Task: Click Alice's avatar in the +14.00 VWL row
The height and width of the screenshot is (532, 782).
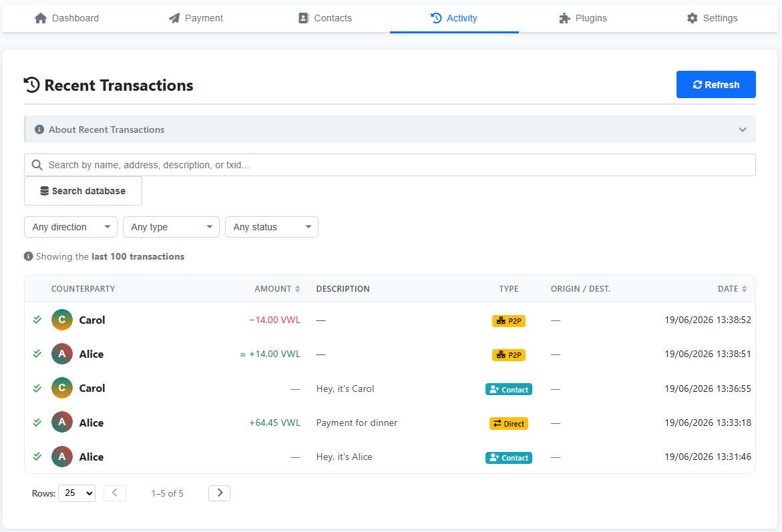Action: pyautogui.click(x=62, y=354)
